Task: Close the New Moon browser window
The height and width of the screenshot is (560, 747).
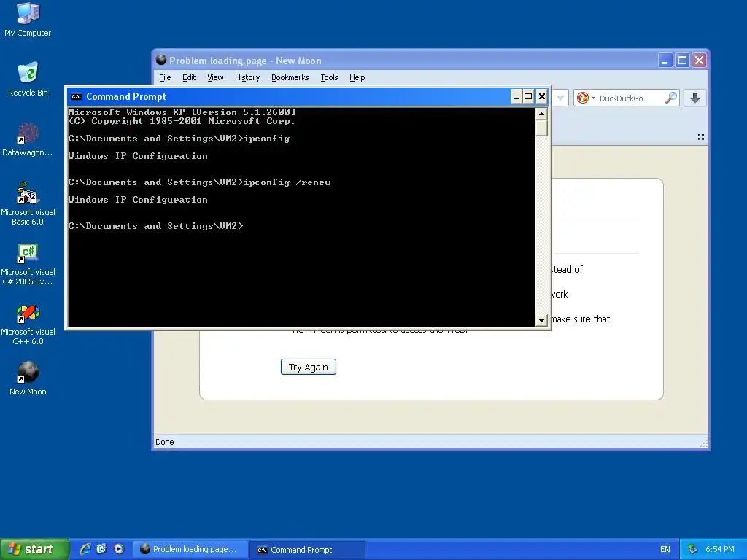Action: tap(699, 60)
